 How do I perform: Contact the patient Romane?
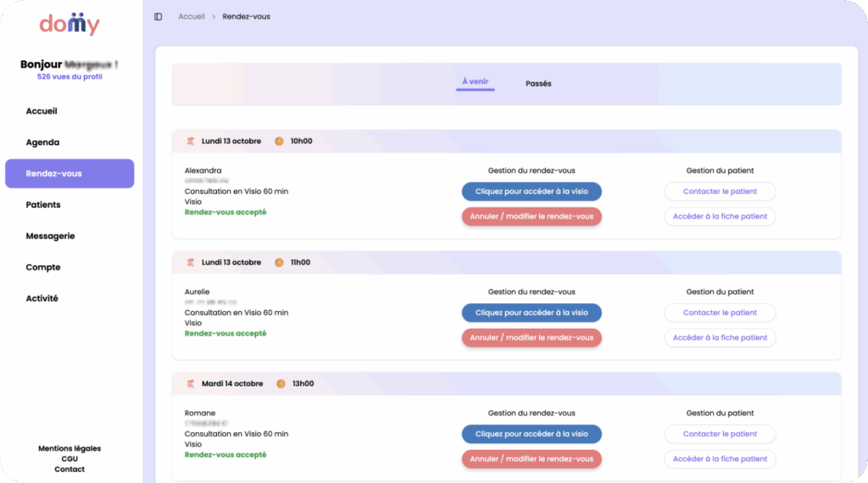pyautogui.click(x=720, y=434)
